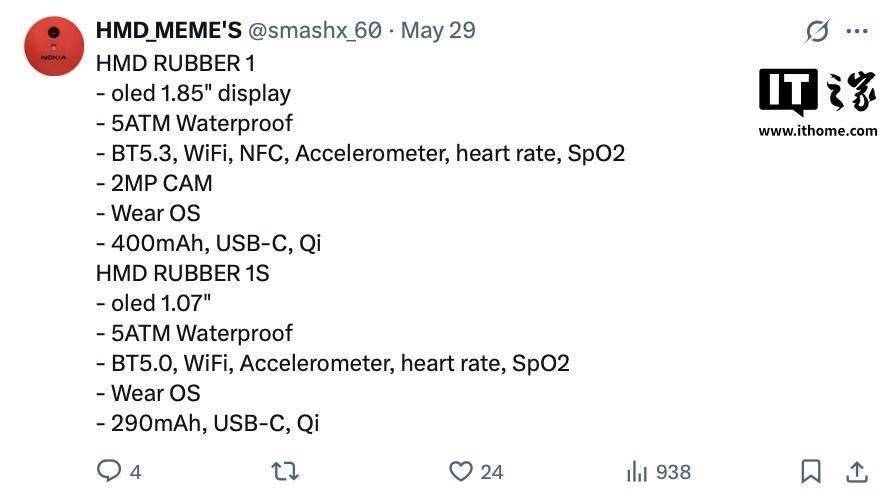Click the 938 views count
The height and width of the screenshot is (498, 893).
tap(672, 472)
